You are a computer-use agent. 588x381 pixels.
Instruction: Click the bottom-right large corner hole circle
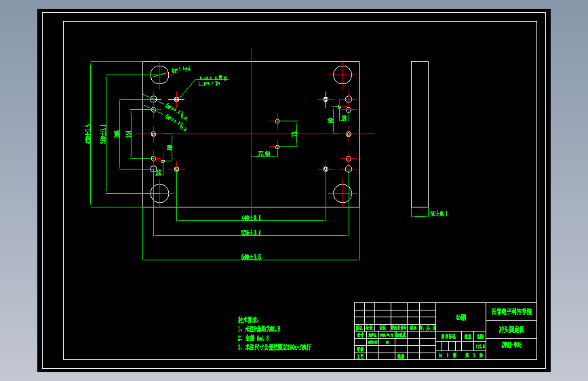click(342, 193)
